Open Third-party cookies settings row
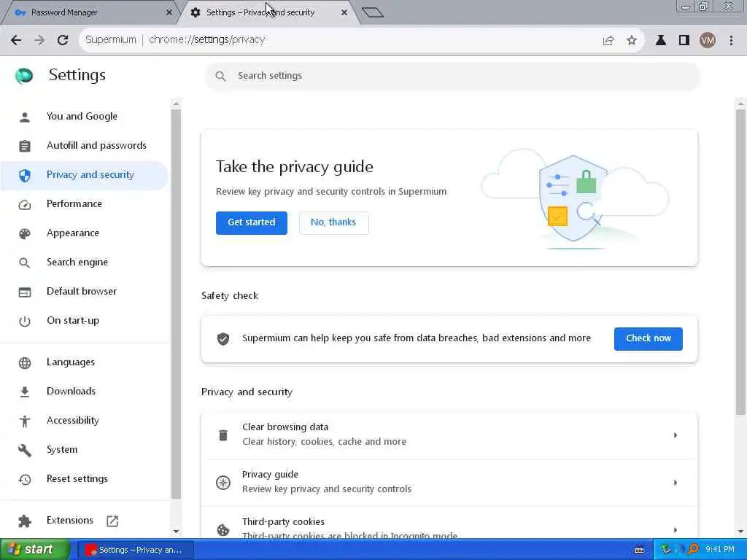747x560 pixels. tap(449, 523)
